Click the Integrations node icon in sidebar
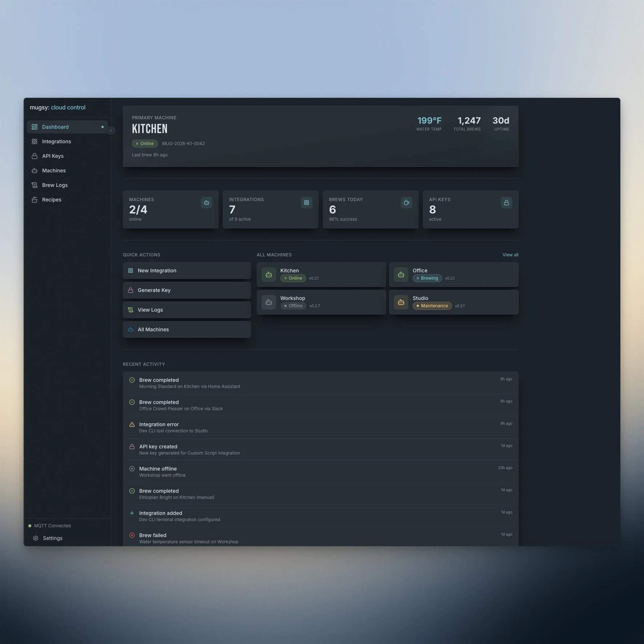Screen dimensions: 644x644 [x=35, y=141]
